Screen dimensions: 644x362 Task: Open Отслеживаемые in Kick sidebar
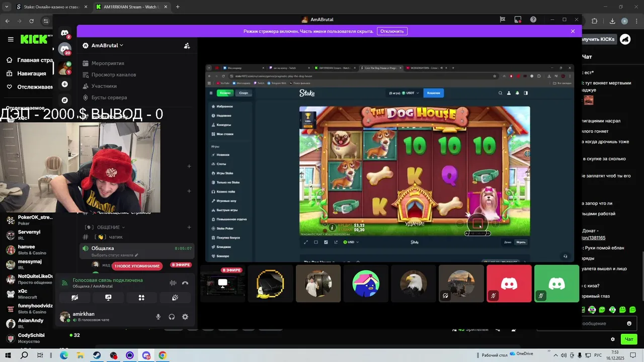pos(29,86)
